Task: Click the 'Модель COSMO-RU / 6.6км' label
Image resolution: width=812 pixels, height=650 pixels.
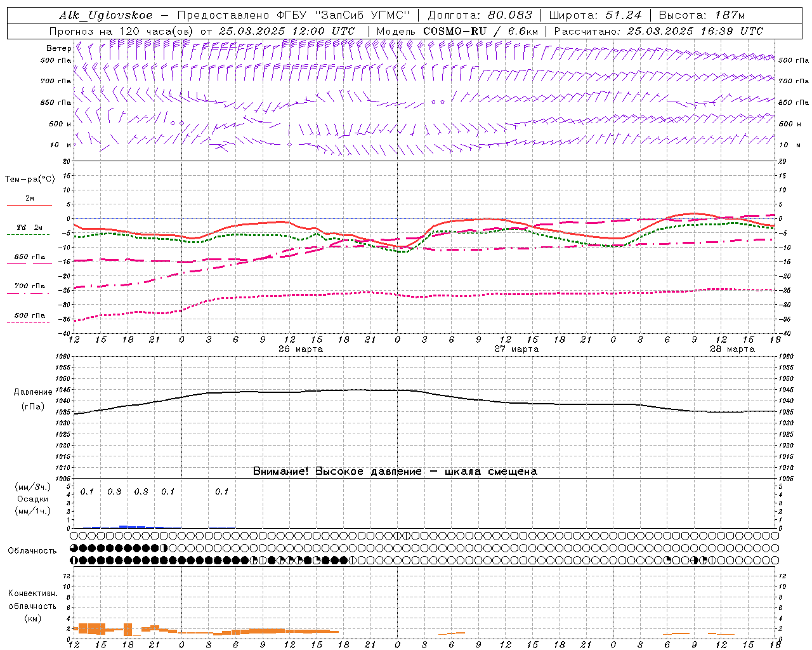Action: [x=457, y=31]
